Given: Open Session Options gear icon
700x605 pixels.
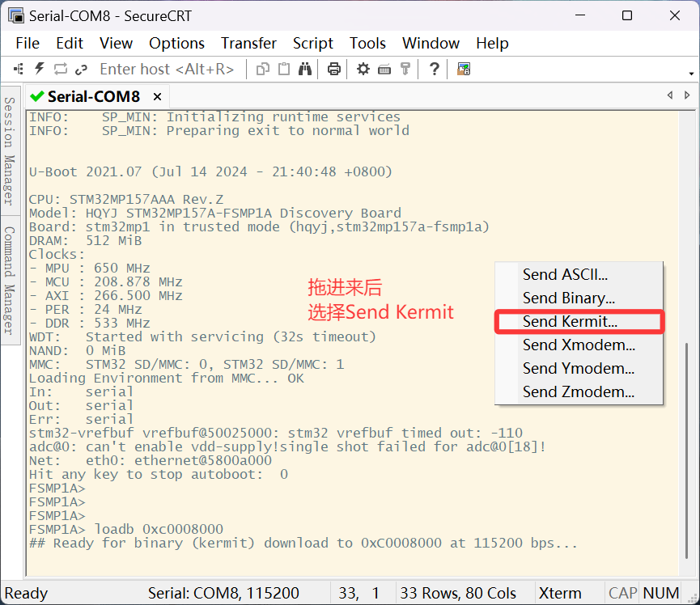Looking at the screenshot, I should coord(363,70).
